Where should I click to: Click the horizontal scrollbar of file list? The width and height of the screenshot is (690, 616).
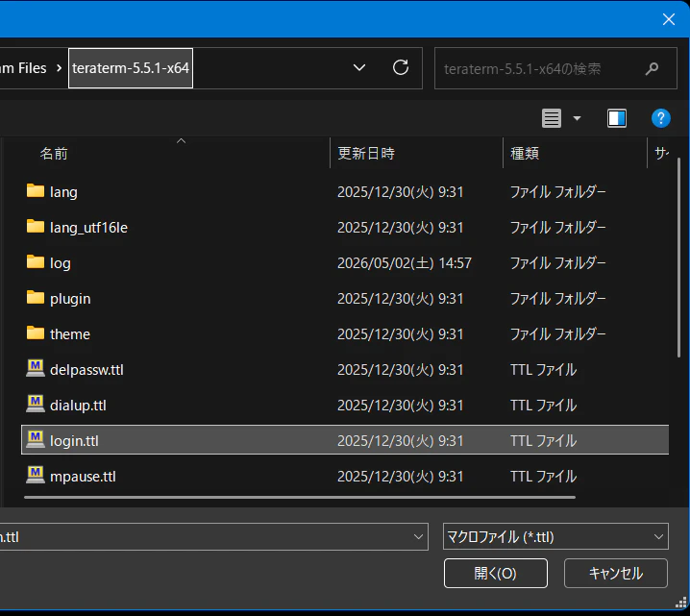point(300,497)
